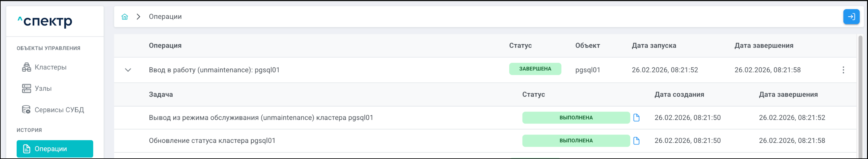Click pgsql01 in the Объект column

[x=588, y=70]
